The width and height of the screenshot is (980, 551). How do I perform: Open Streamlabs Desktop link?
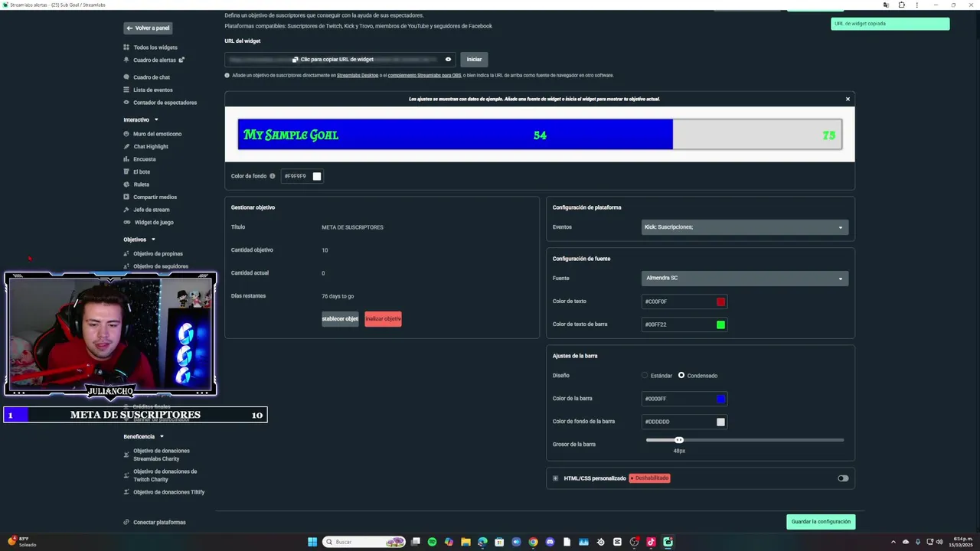coord(358,75)
